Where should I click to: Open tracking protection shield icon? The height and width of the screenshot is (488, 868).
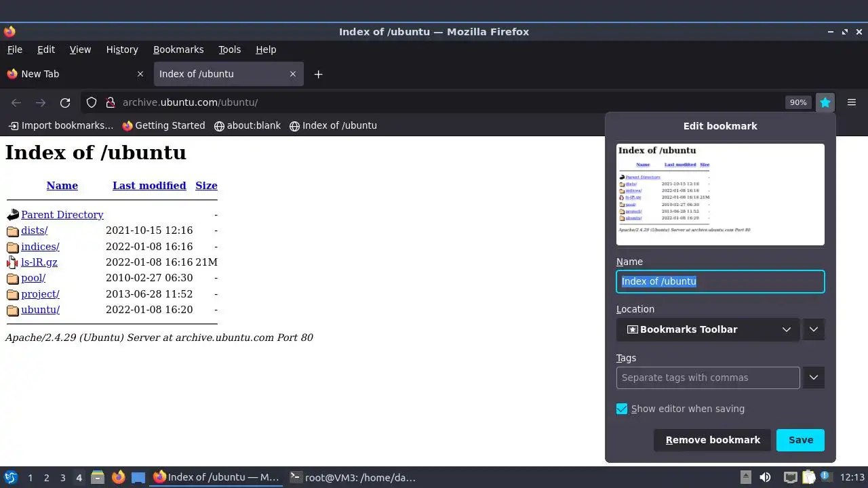click(92, 102)
